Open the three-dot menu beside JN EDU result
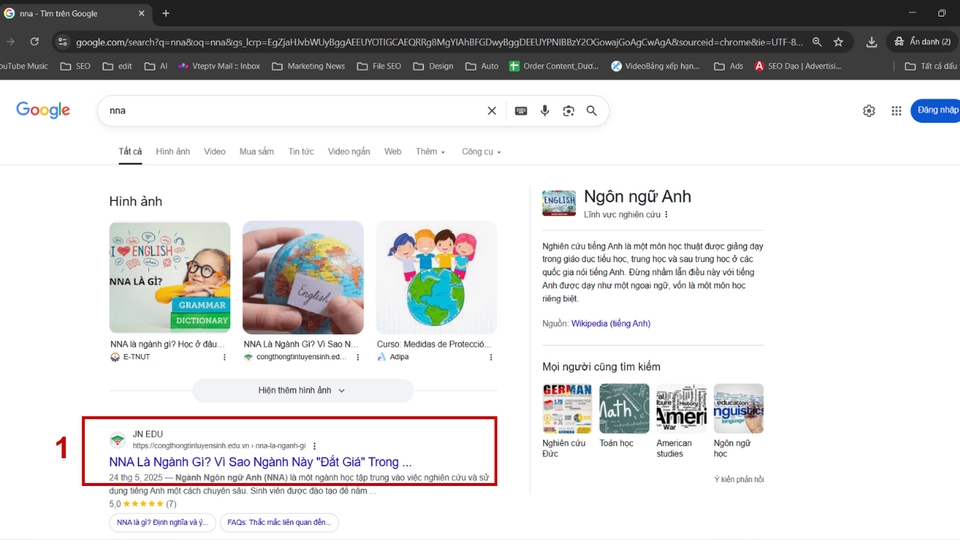 (x=315, y=446)
